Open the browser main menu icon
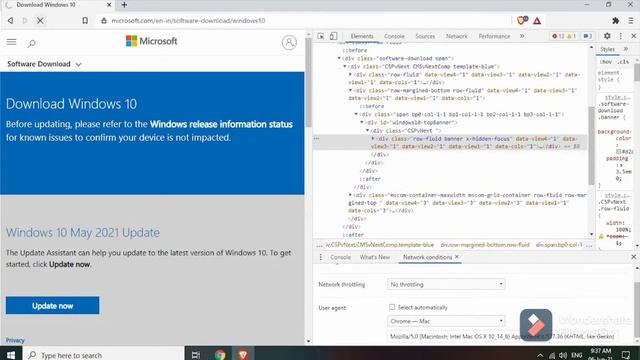The width and height of the screenshot is (640, 360). point(631,20)
